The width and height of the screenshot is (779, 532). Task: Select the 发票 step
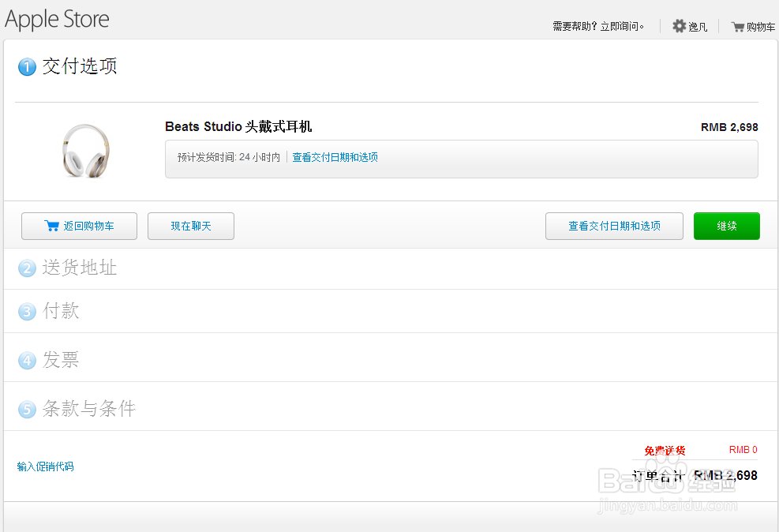coord(61,360)
